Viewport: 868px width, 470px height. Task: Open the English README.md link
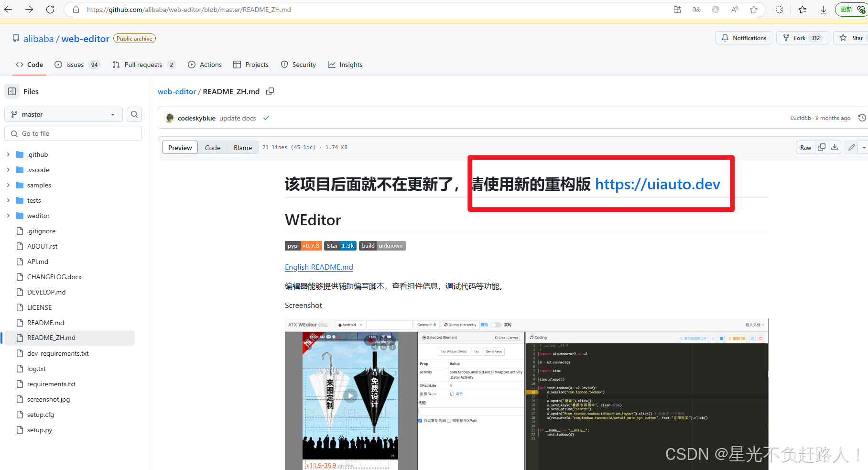(x=318, y=267)
